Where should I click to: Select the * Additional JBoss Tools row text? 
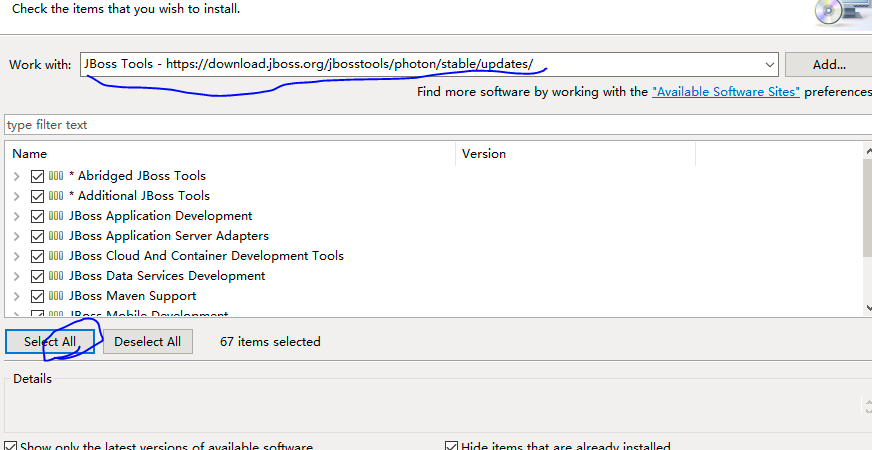(139, 196)
